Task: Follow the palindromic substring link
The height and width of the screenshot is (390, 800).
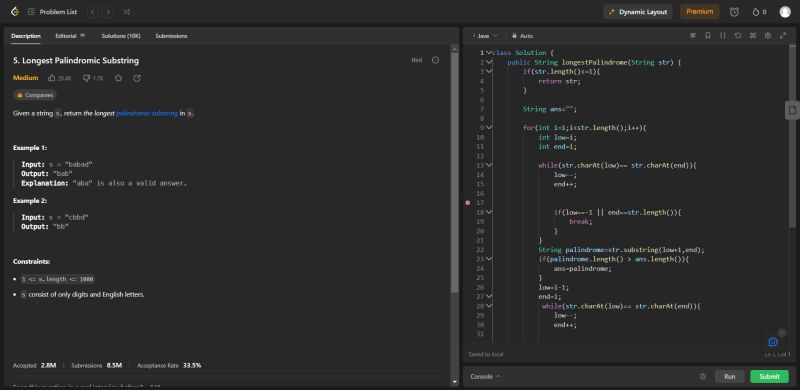Action: pyautogui.click(x=147, y=113)
